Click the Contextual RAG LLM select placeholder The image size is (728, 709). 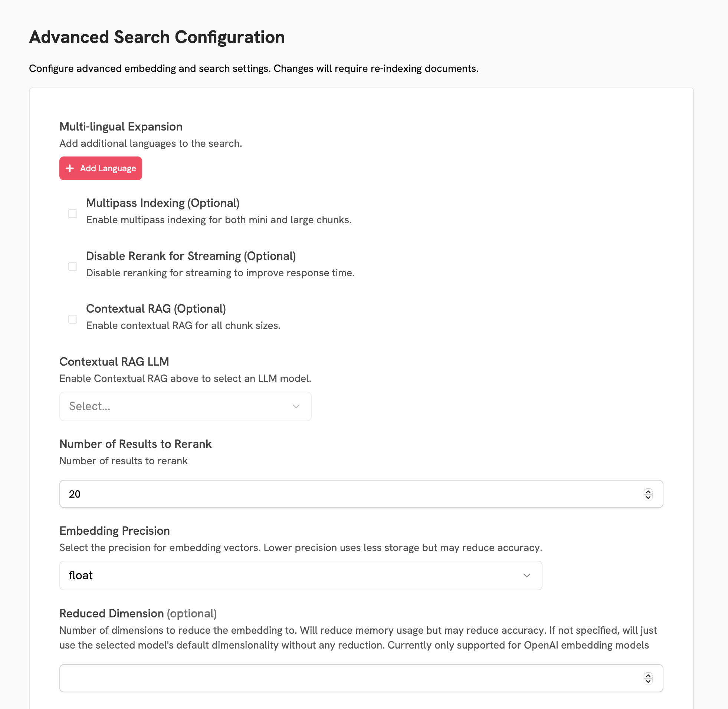pos(89,406)
